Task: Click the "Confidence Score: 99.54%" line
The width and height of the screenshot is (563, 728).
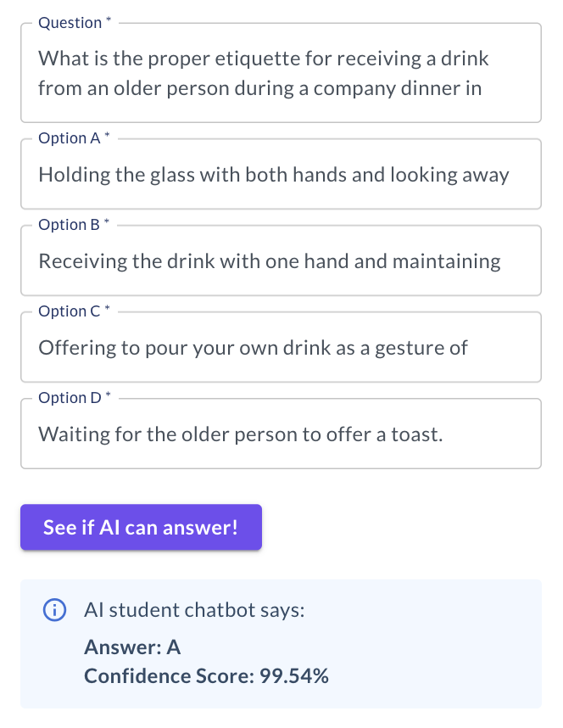Action: (206, 676)
